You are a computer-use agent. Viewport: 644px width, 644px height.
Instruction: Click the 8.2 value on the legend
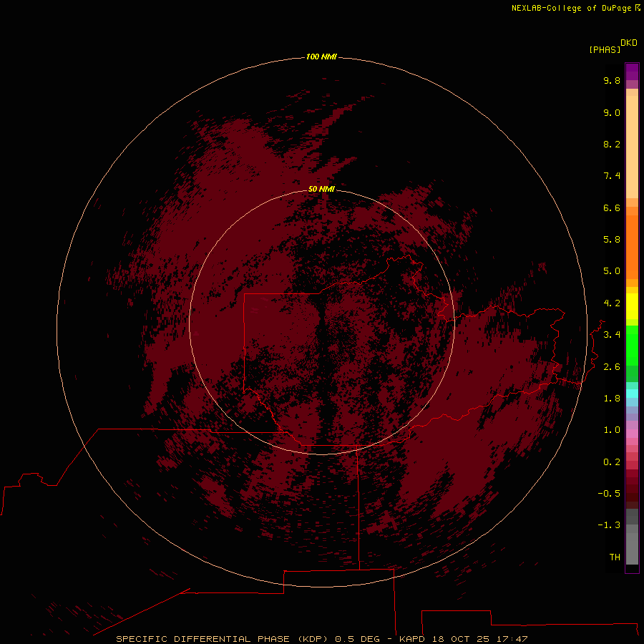tap(612, 144)
